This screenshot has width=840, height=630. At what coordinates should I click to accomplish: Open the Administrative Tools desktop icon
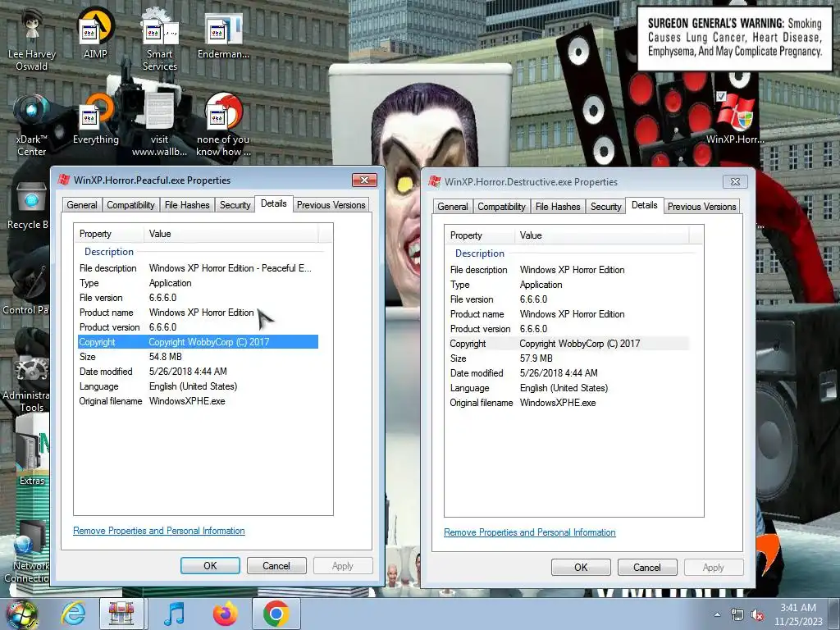(x=25, y=383)
